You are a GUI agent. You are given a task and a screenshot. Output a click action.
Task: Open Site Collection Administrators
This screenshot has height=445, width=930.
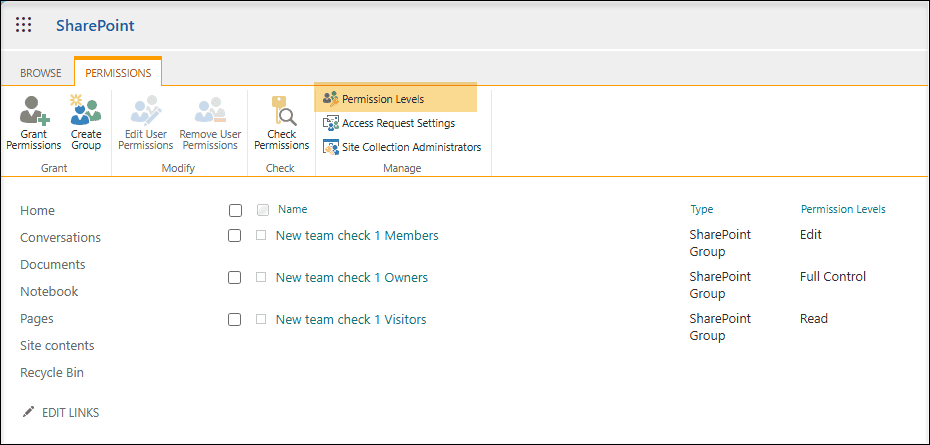[412, 147]
